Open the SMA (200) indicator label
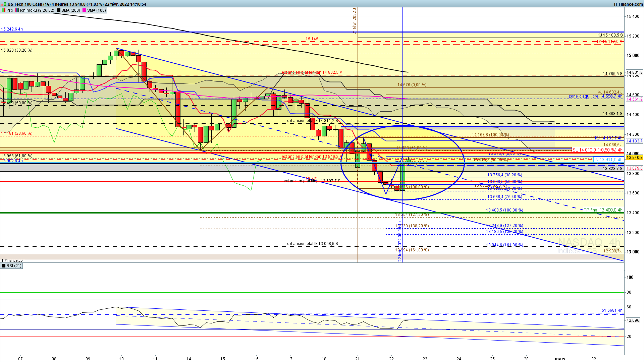644x362 pixels. point(70,10)
